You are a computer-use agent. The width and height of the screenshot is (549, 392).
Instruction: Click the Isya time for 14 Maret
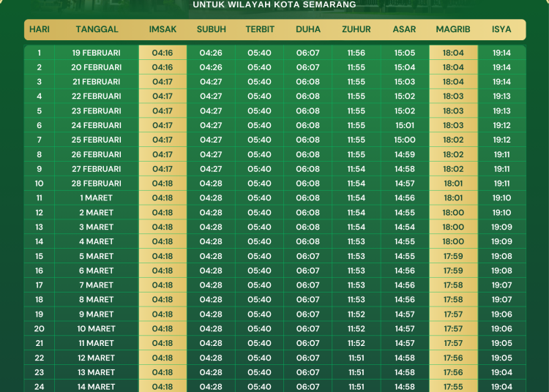tap(501, 387)
